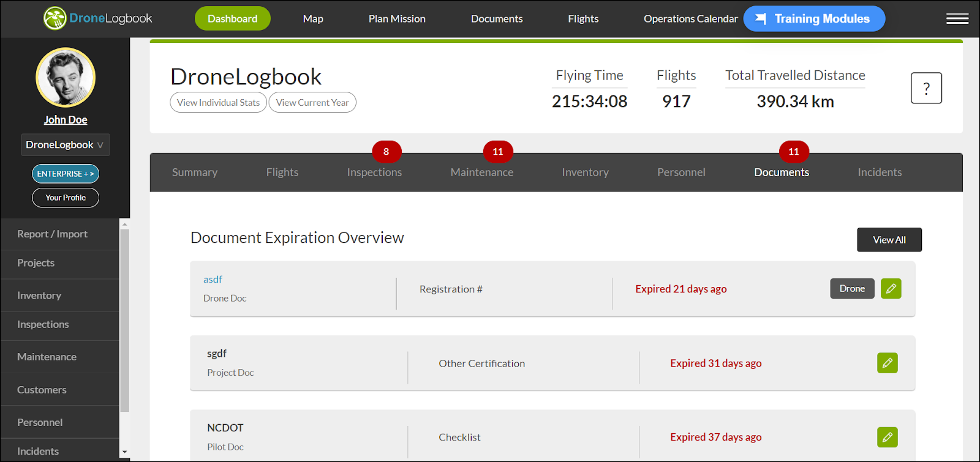The width and height of the screenshot is (980, 462).
Task: Open Report / Import in sidebar
Action: tap(60, 234)
